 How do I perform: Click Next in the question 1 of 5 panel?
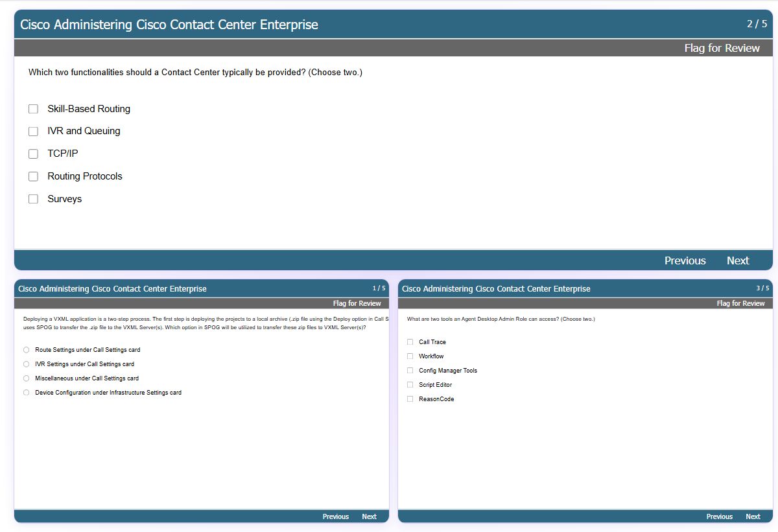pyautogui.click(x=369, y=516)
